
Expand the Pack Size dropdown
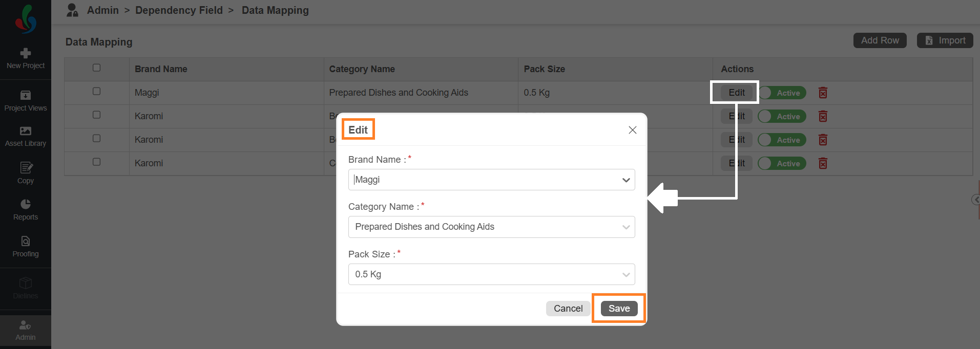click(492, 274)
